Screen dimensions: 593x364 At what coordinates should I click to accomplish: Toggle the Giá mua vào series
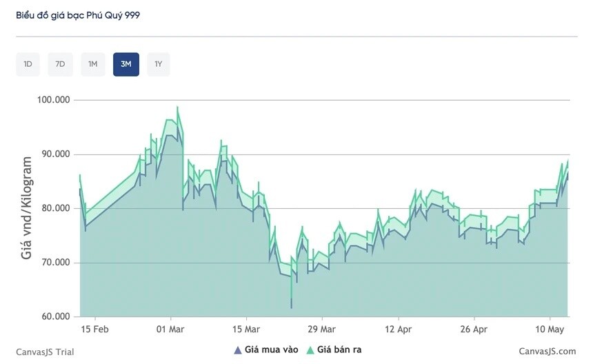(x=271, y=350)
